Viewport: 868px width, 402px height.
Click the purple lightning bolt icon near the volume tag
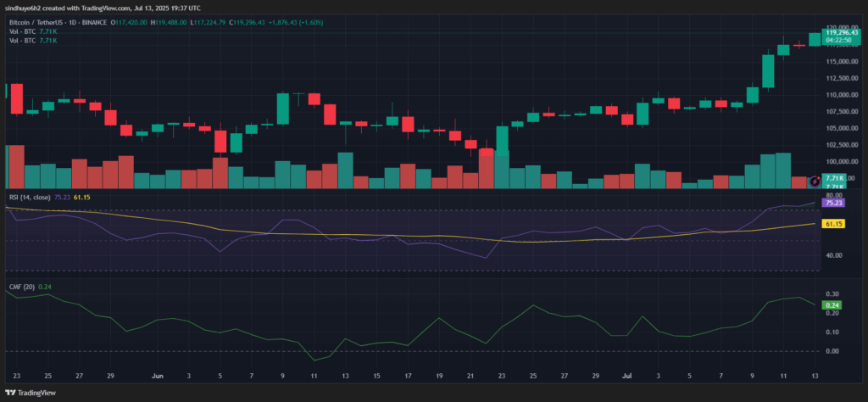815,181
